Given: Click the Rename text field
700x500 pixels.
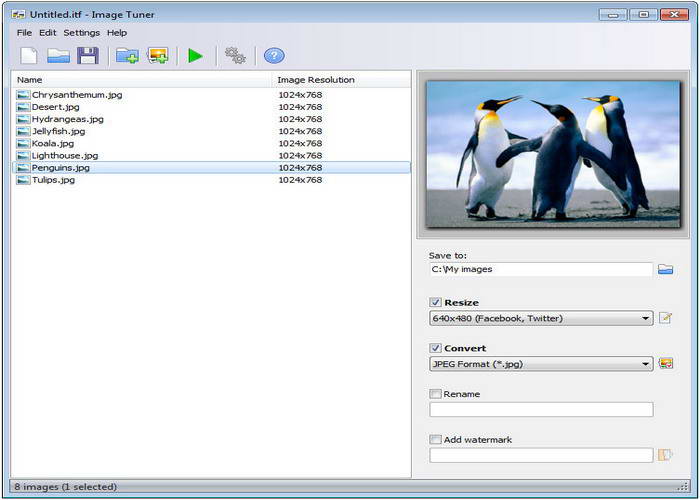Looking at the screenshot, I should (541, 409).
